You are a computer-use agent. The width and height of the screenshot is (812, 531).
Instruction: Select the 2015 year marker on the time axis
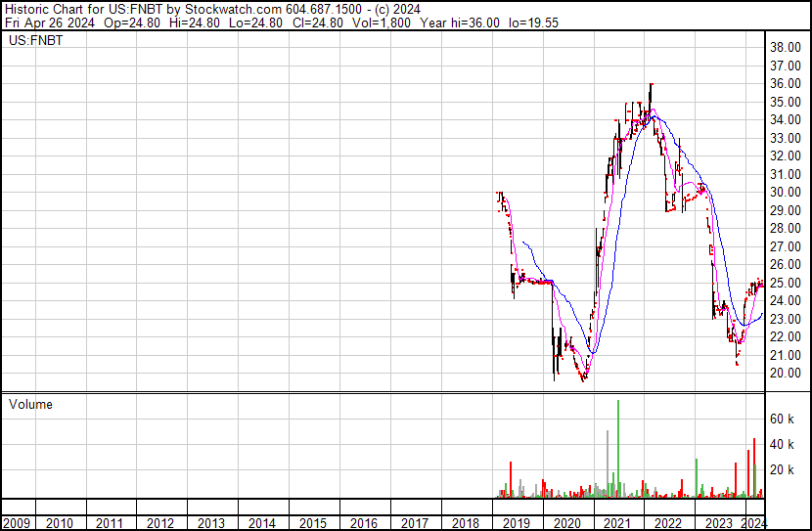point(312,523)
